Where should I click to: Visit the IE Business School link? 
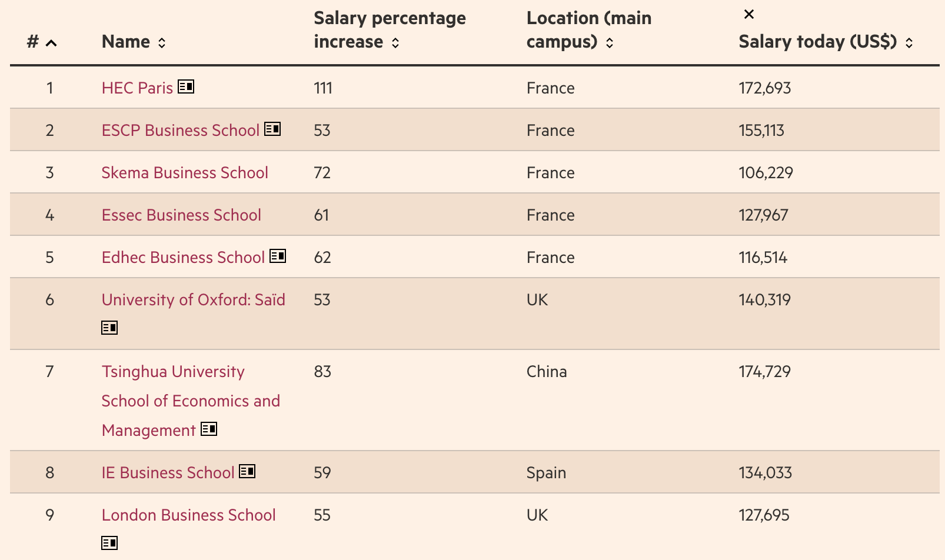coord(168,473)
